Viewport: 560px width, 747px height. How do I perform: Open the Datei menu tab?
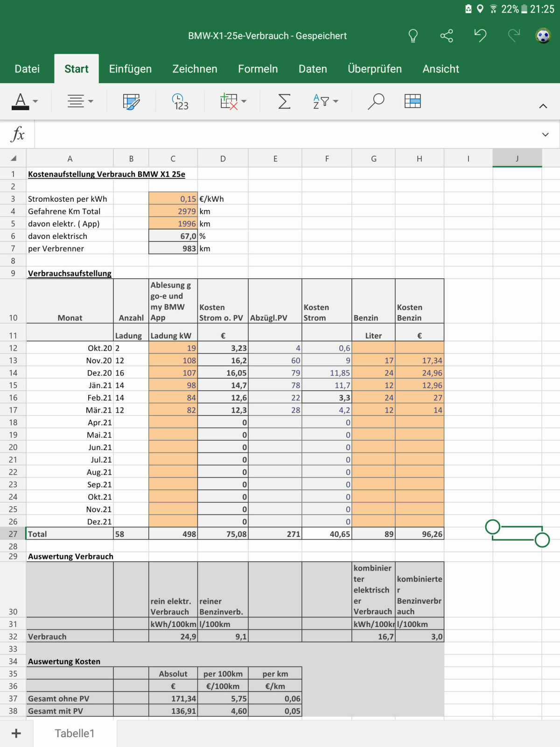(27, 69)
